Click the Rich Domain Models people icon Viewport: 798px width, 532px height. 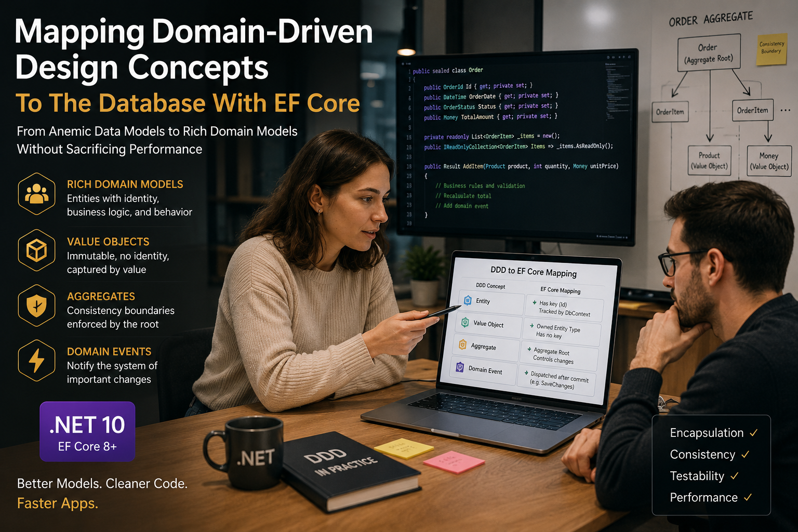click(x=36, y=194)
